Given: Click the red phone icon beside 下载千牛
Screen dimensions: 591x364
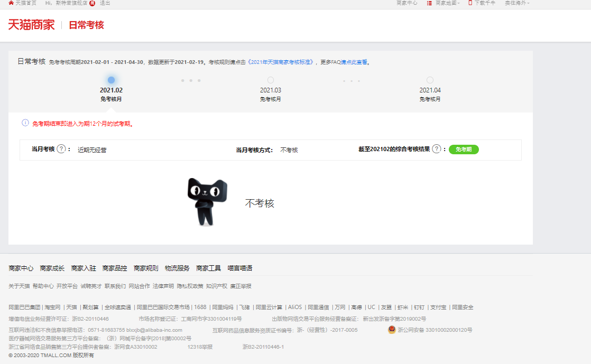Looking at the screenshot, I should (470, 3).
